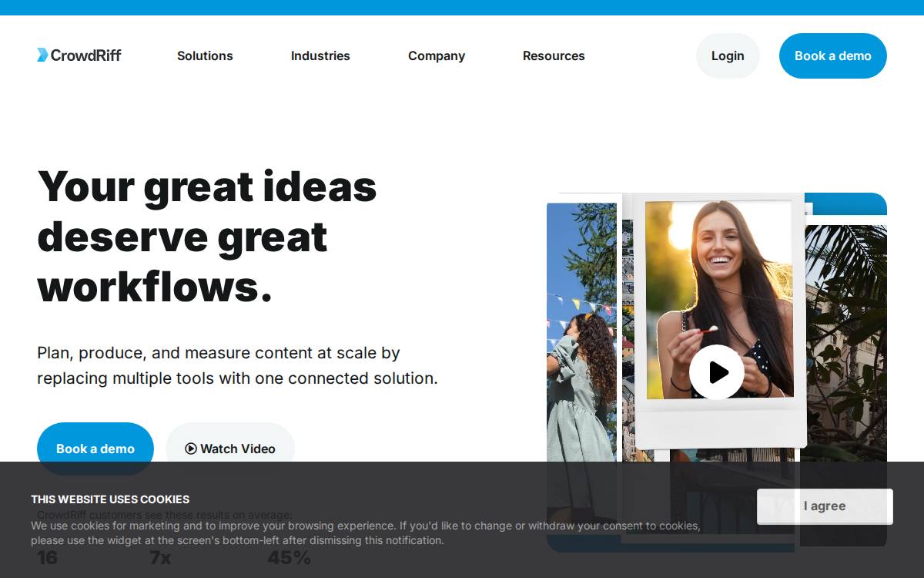This screenshot has height=578, width=924.
Task: Click Book a demo in header
Action: [x=833, y=55]
